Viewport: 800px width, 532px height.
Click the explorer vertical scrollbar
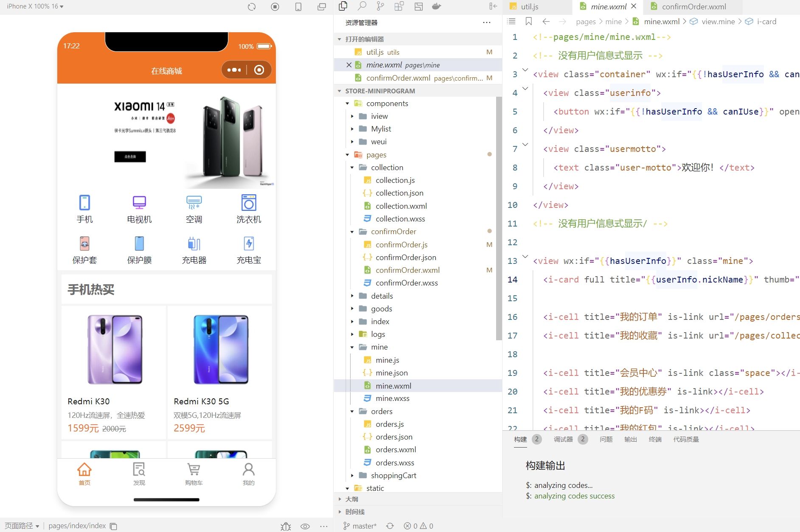click(x=499, y=218)
